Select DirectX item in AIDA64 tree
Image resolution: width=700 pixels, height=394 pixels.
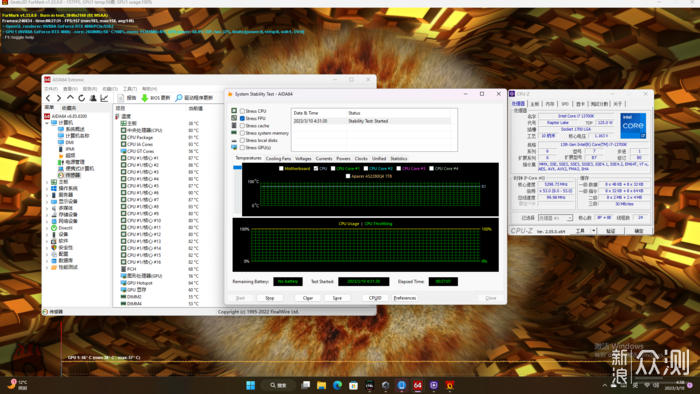(x=62, y=228)
